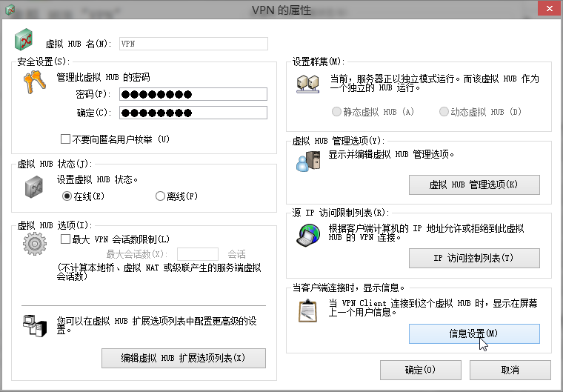Enable 不要向匿名用户枚举 checkbox

click(65, 139)
